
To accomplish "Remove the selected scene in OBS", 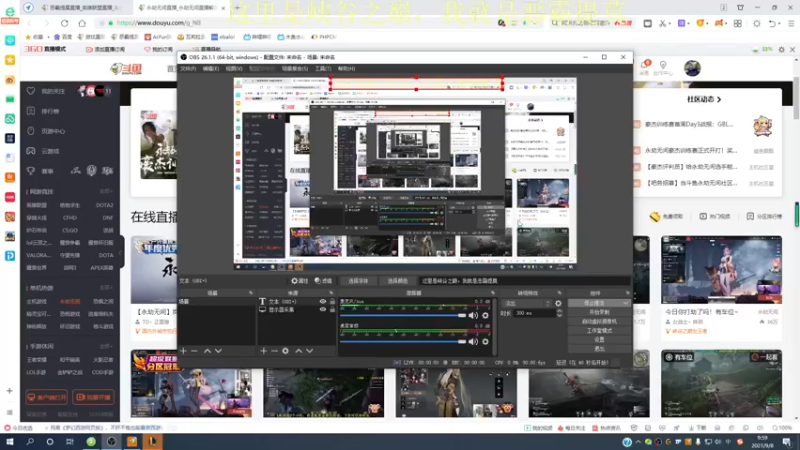I will coord(194,351).
